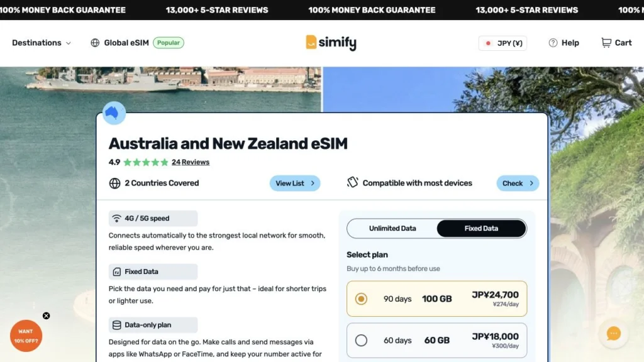Click Buy up to 6 months before use text
Viewport: 644px width, 362px height.
(393, 268)
